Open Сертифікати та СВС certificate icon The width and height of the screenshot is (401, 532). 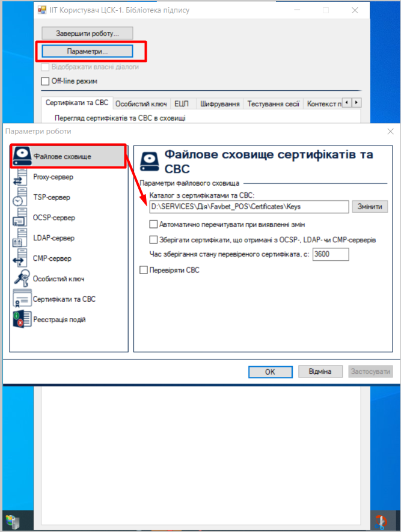coord(22,299)
